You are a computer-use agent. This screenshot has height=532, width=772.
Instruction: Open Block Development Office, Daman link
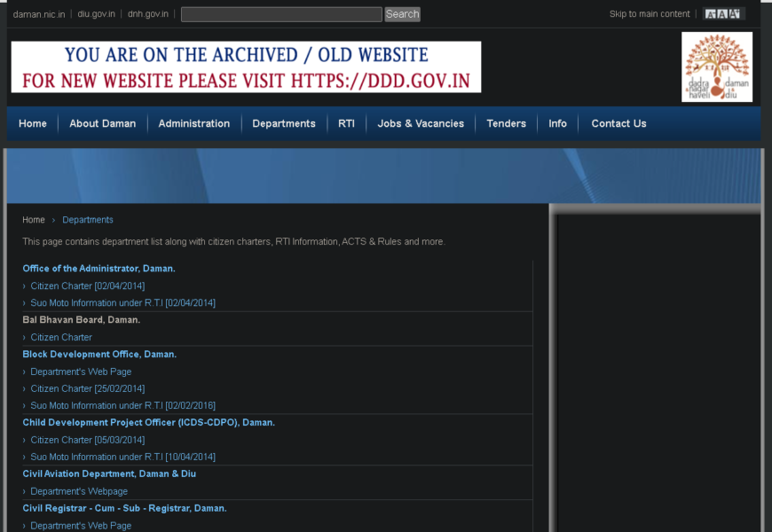pos(99,355)
